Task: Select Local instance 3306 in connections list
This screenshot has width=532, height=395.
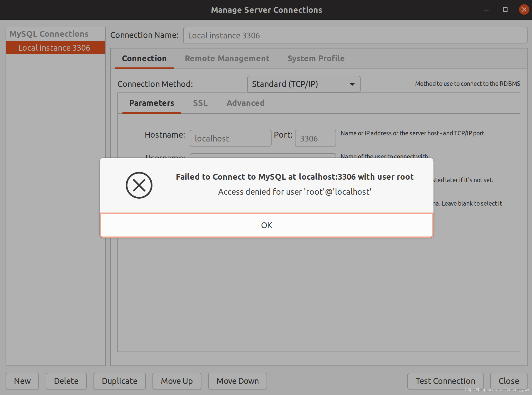Action: coord(56,48)
